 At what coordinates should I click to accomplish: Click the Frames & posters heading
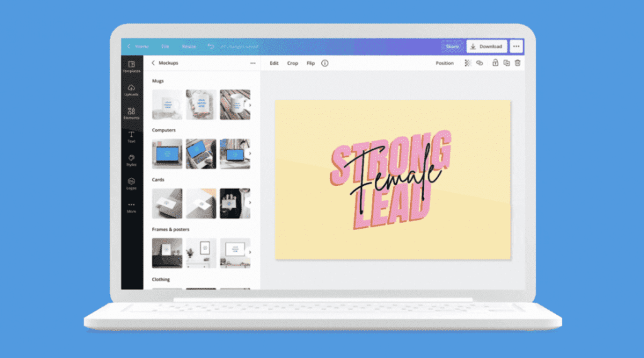click(170, 229)
